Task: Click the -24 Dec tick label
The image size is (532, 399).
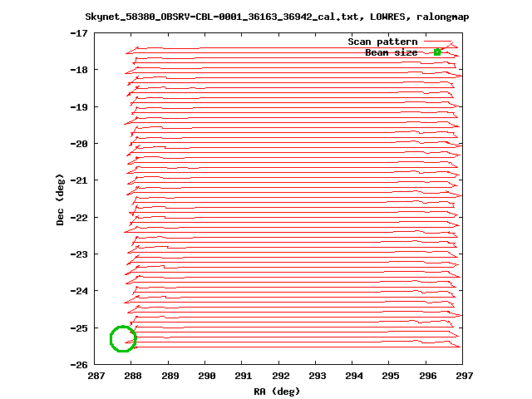Action: click(79, 291)
